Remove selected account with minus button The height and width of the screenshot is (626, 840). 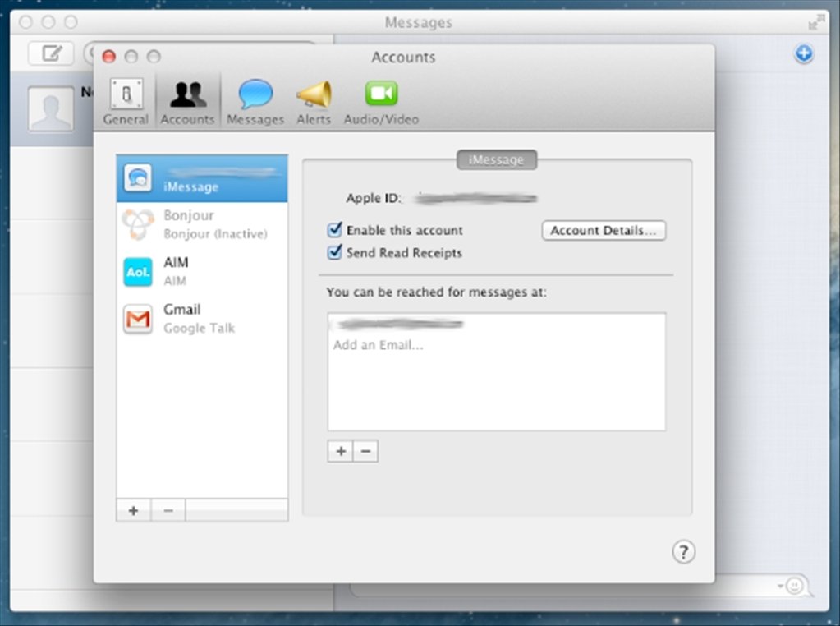(x=168, y=511)
